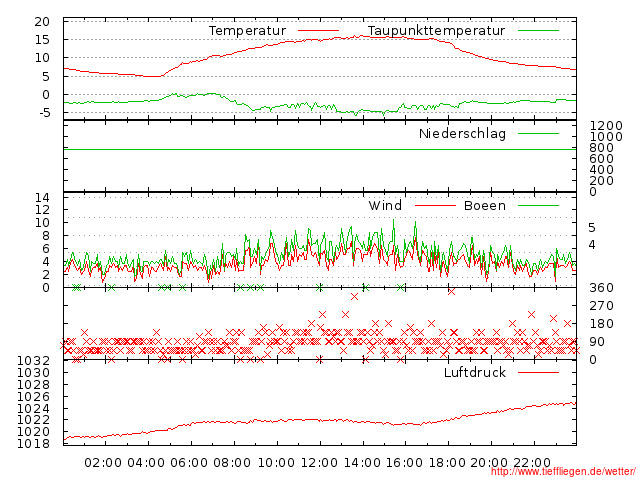Click the 1032 pressure axis label
Image resolution: width=640 pixels, height=480 pixels.
click(x=33, y=361)
